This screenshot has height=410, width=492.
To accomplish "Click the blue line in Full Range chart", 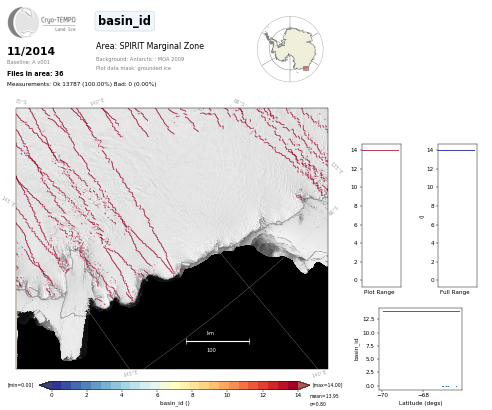I will tap(456, 150).
